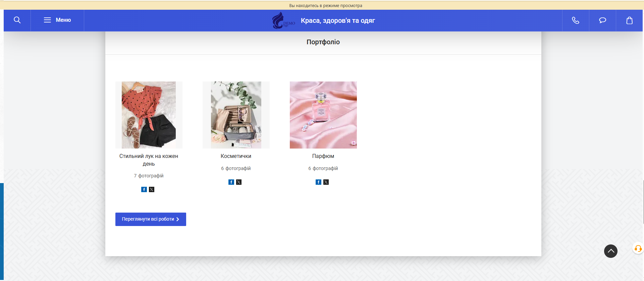Share Парфюм album on Facebook
This screenshot has width=644, height=281.
click(x=318, y=182)
